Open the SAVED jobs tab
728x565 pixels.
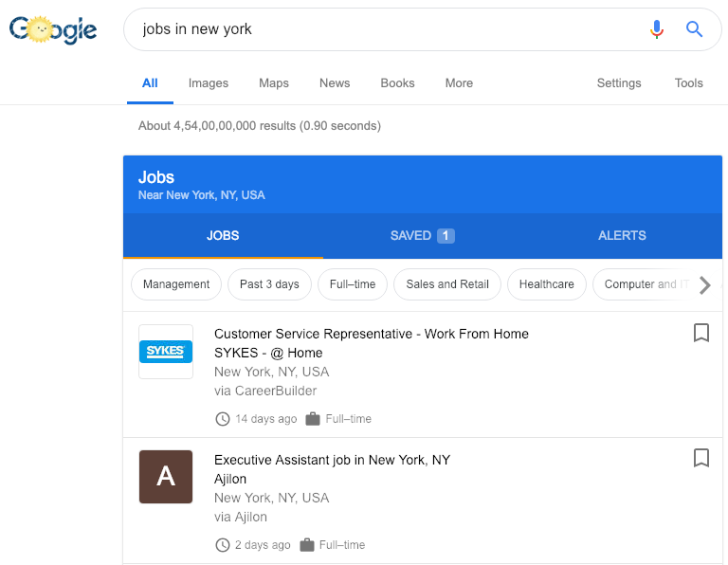423,236
